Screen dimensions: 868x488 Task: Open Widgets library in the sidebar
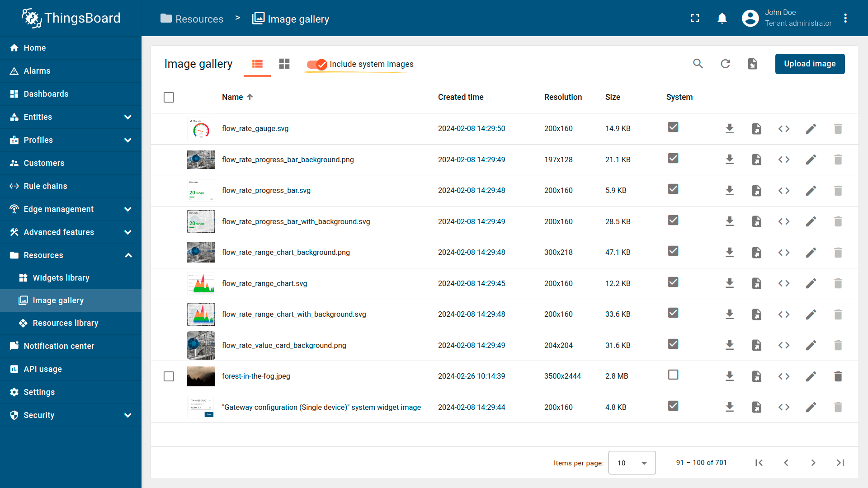(x=61, y=278)
